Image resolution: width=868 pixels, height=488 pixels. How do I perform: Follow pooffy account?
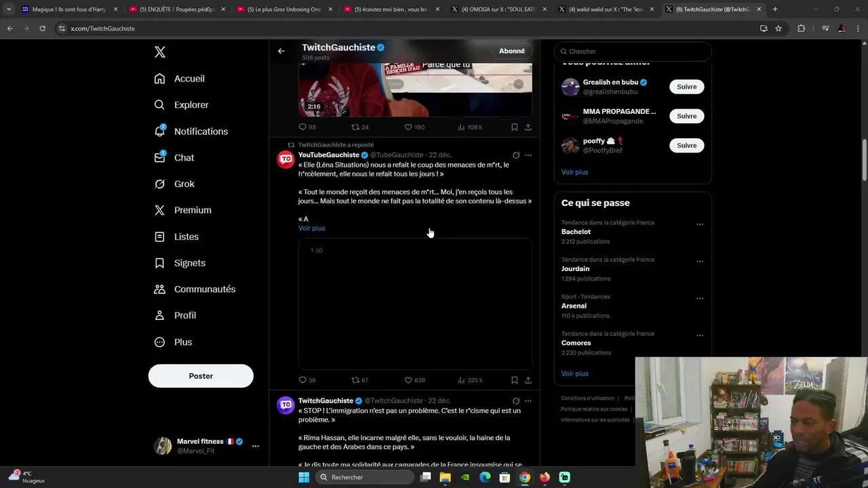[686, 145]
